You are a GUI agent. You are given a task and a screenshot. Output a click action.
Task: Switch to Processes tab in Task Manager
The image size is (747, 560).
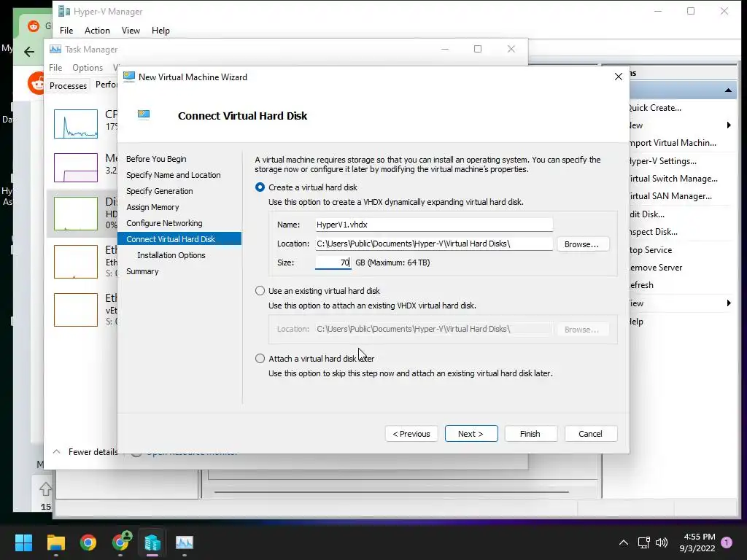[x=68, y=86]
